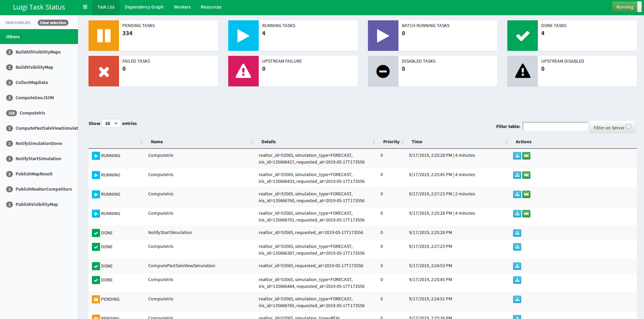Enable the Filter on Server checkbox

(x=628, y=127)
